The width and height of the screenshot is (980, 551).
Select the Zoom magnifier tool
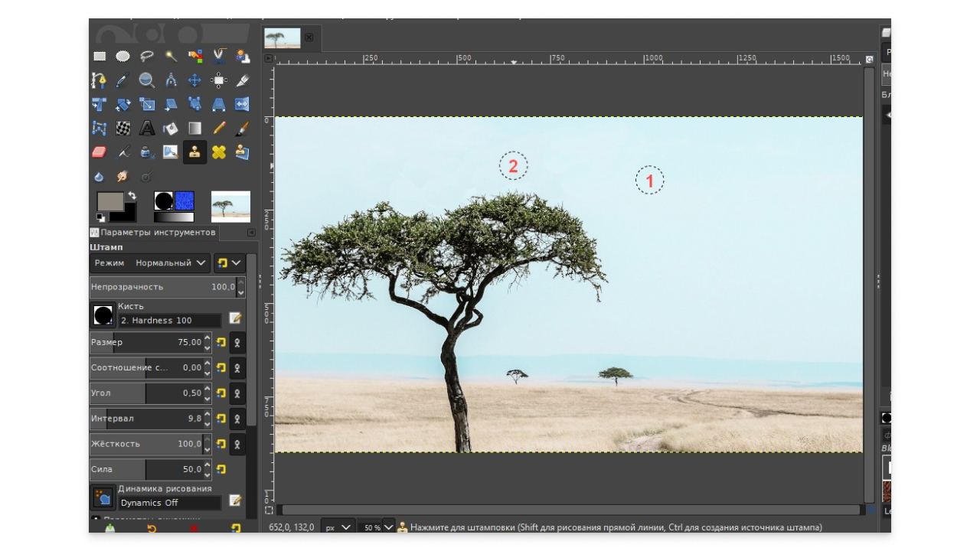(147, 80)
